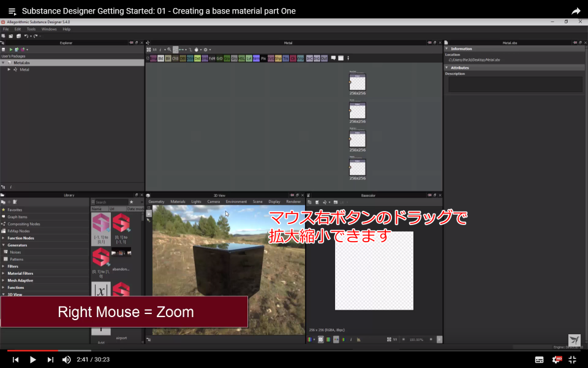Click the graph zoom magnifier icon
This screenshot has height=368, width=588.
tap(169, 50)
